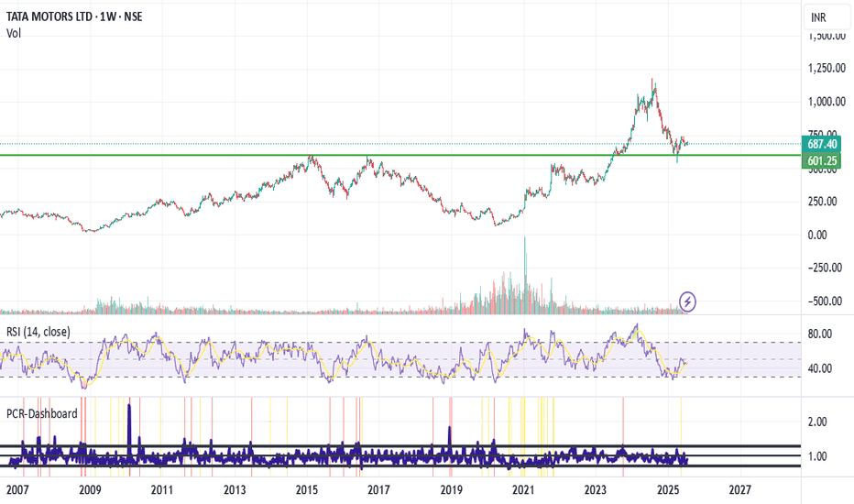This screenshot has width=854, height=504.
Task: Click the 687.40 current price label
Action: (821, 144)
